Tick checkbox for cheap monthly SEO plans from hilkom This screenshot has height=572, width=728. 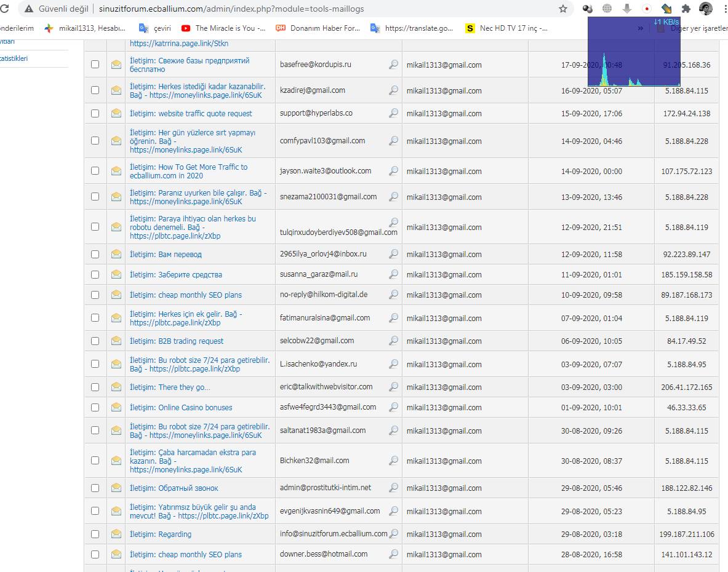95,295
